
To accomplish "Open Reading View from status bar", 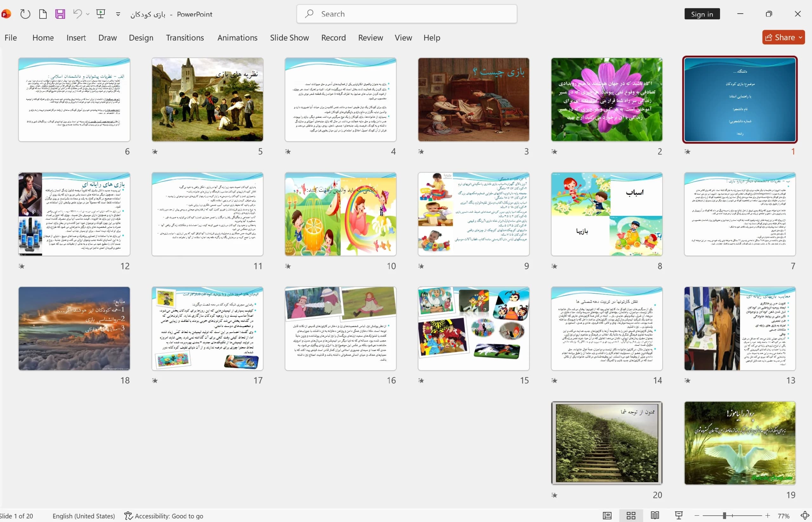I will [655, 516].
